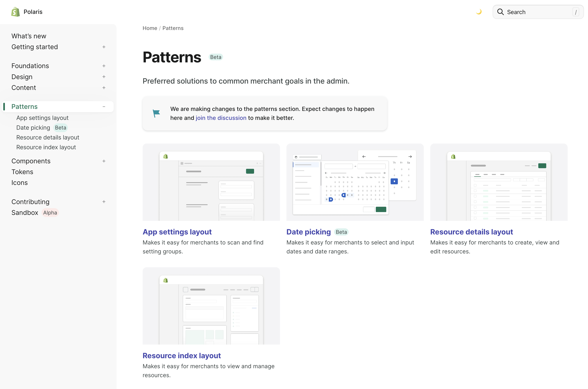The height and width of the screenshot is (389, 588).
Task: Select Resource details layout sidebar subitem
Action: (x=48, y=137)
